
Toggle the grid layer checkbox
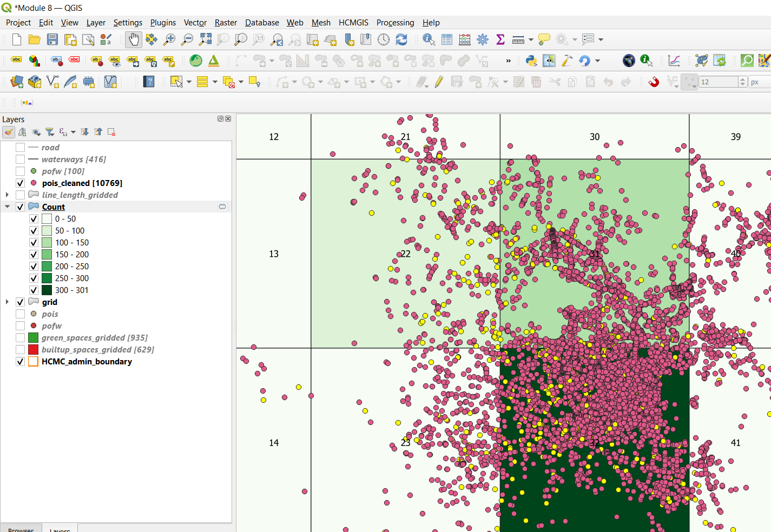20,302
